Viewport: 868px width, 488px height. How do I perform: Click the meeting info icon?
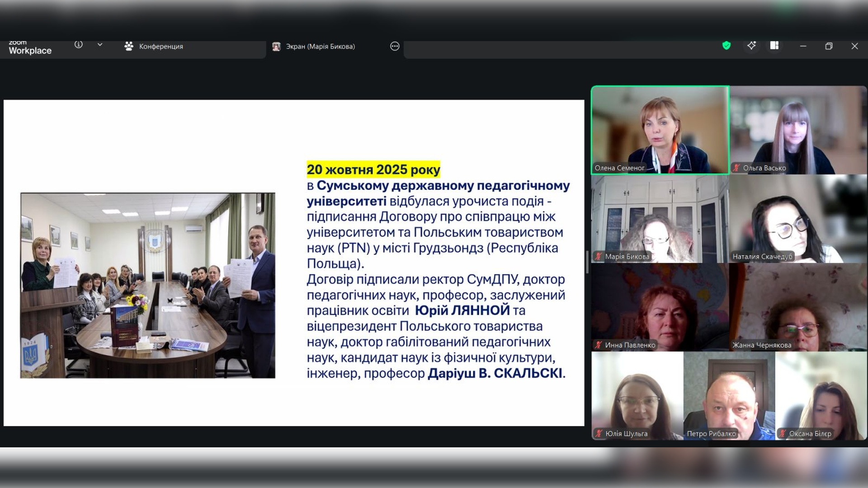[79, 45]
